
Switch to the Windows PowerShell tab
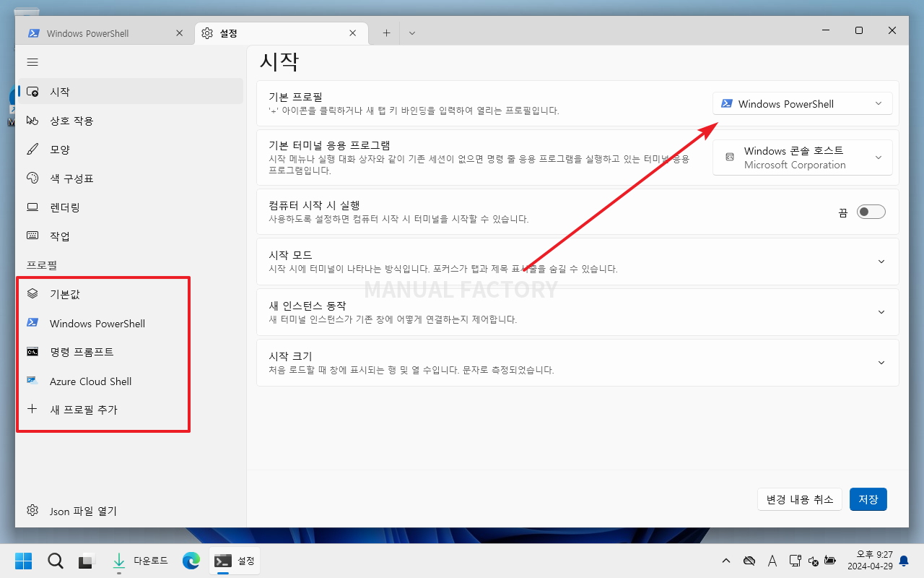point(106,33)
